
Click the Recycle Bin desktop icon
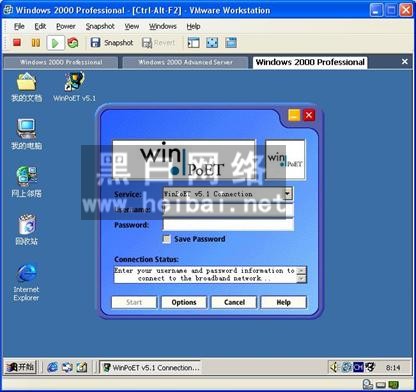[x=26, y=230]
